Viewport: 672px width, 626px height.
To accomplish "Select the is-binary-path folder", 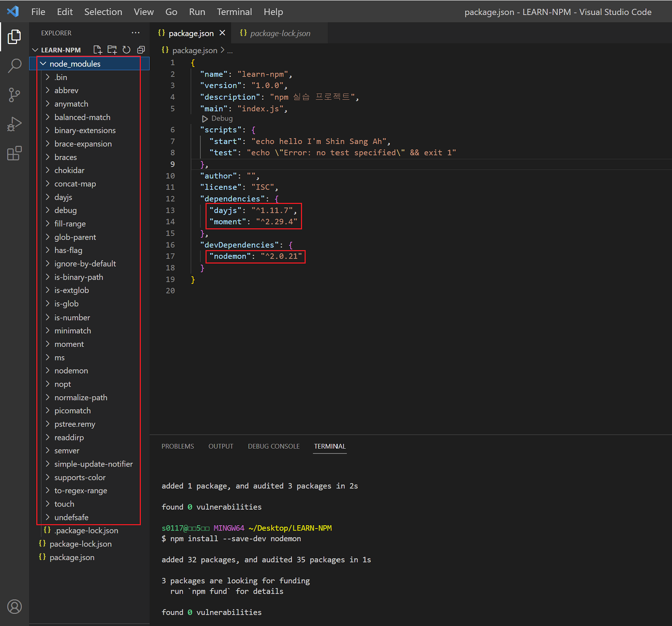I will (89, 277).
